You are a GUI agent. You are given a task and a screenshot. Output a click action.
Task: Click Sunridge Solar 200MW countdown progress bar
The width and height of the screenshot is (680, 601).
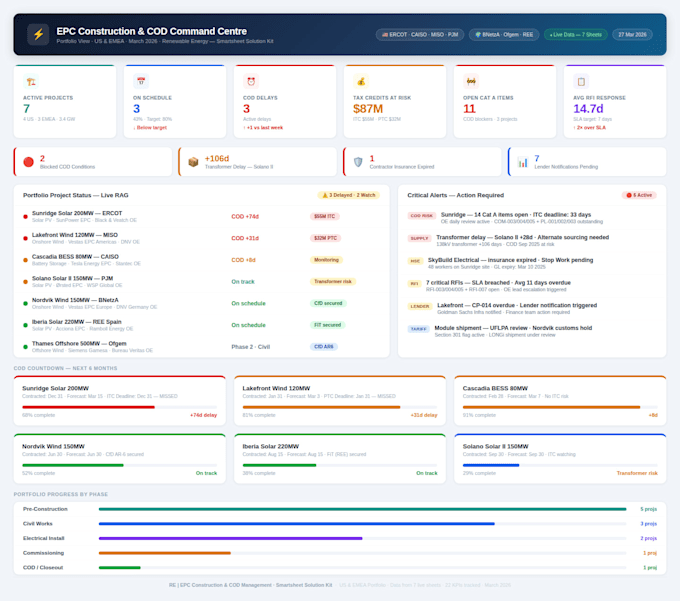[119, 407]
